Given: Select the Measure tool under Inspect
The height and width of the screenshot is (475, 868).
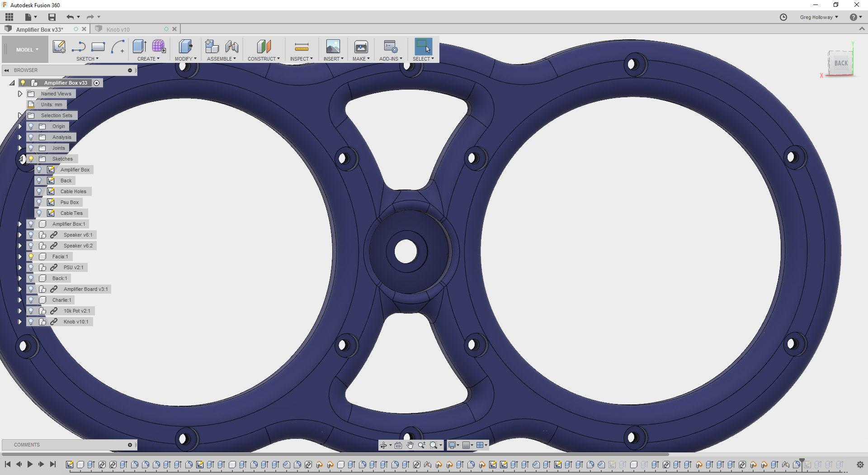Looking at the screenshot, I should 302,47.
